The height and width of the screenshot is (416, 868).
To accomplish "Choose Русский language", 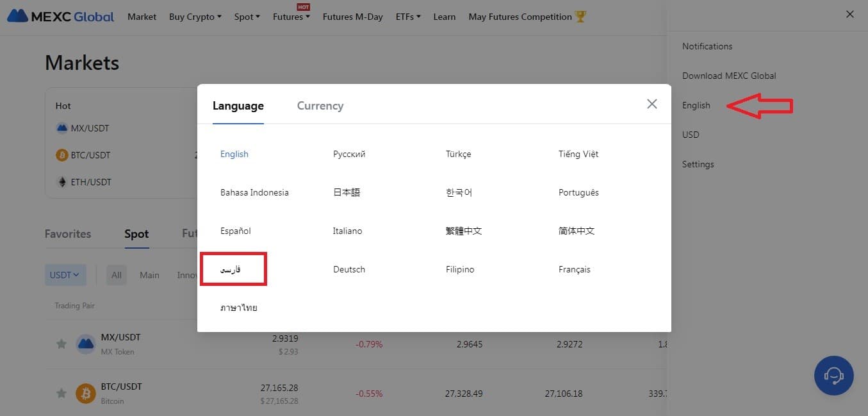I will 349,154.
